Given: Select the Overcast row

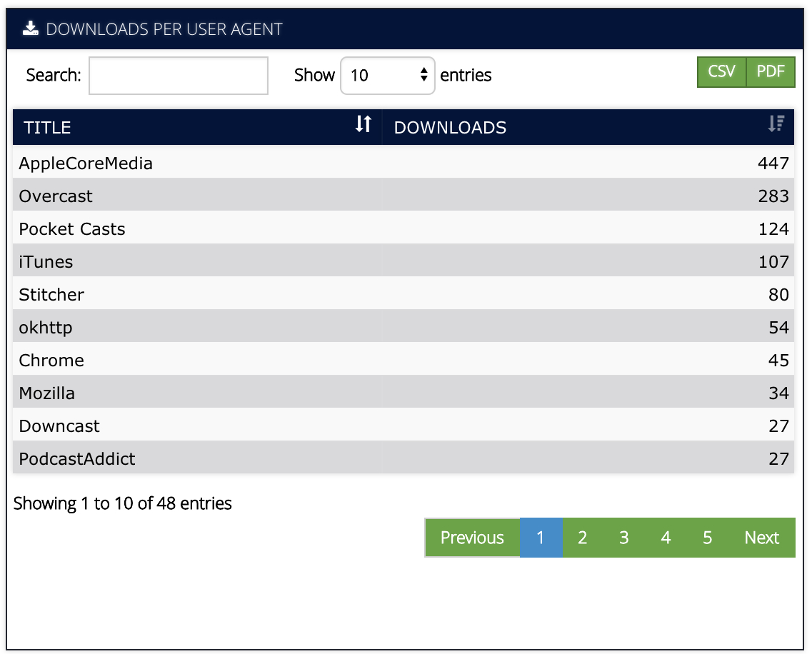Looking at the screenshot, I should tap(56, 196).
